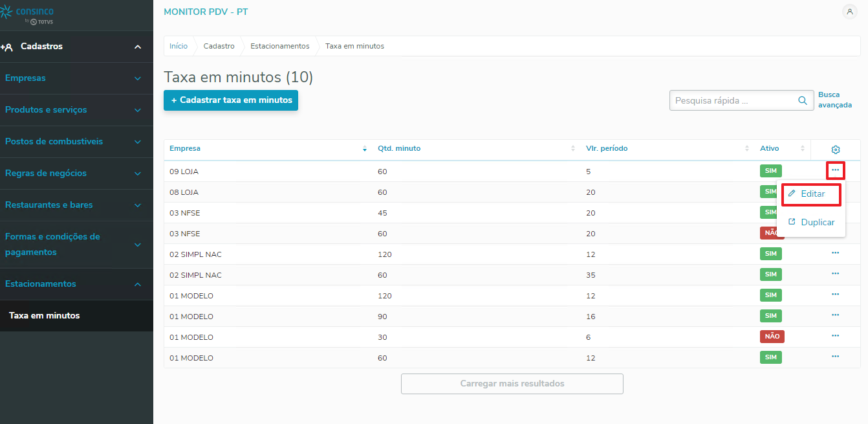The width and height of the screenshot is (868, 424).
Task: Click the value 16 in Vlr. período
Action: (x=591, y=317)
